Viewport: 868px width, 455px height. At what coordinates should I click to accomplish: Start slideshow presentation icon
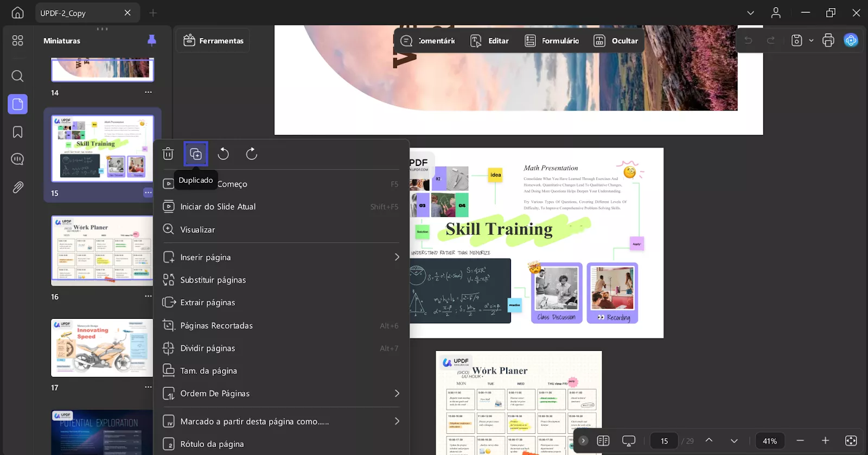point(629,441)
